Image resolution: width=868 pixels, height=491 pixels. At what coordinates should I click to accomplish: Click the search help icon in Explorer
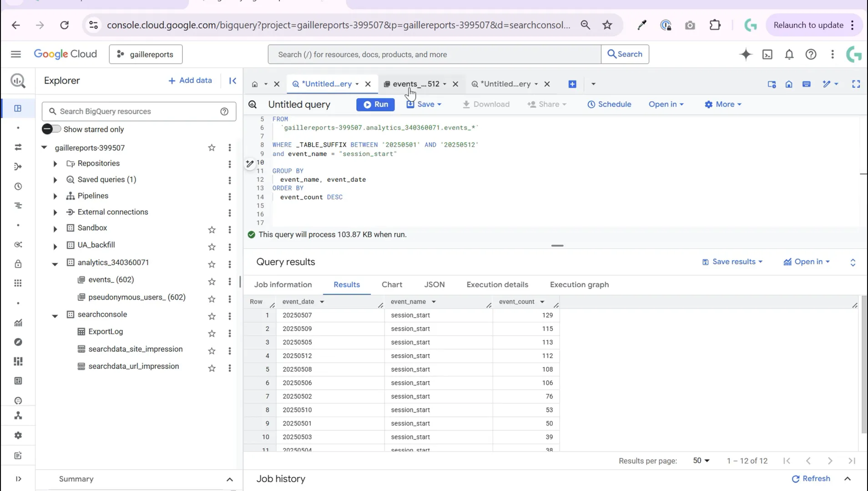[224, 111]
